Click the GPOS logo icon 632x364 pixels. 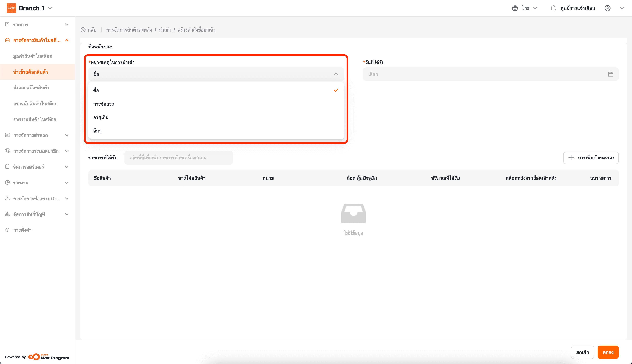point(12,8)
